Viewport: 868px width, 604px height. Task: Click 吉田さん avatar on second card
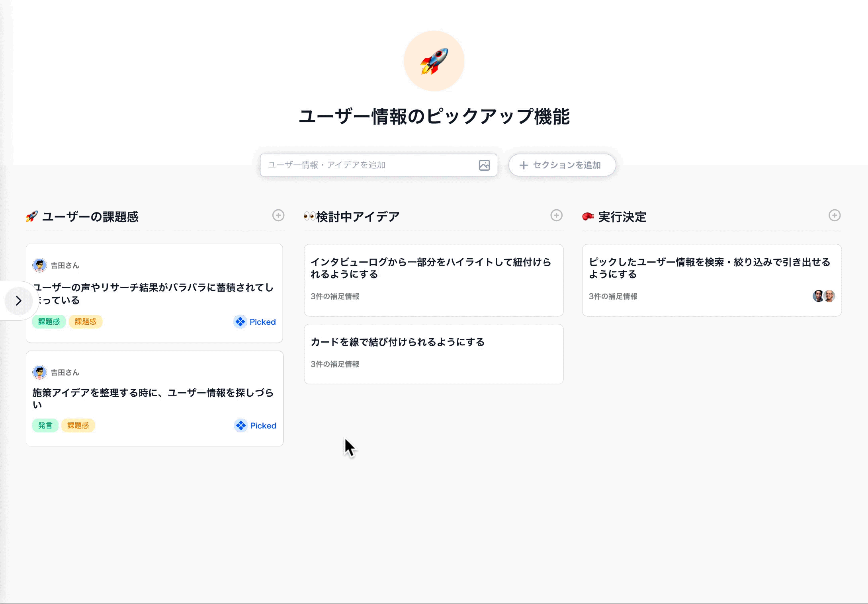coord(39,372)
